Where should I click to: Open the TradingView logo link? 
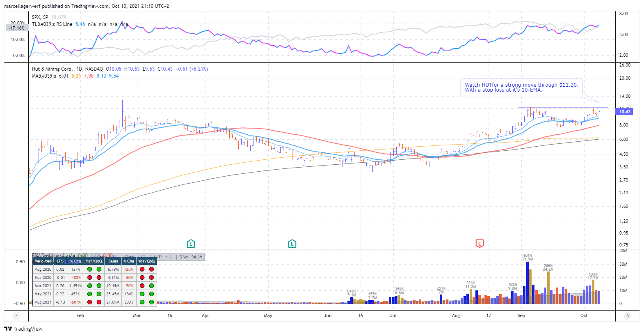tap(23, 329)
